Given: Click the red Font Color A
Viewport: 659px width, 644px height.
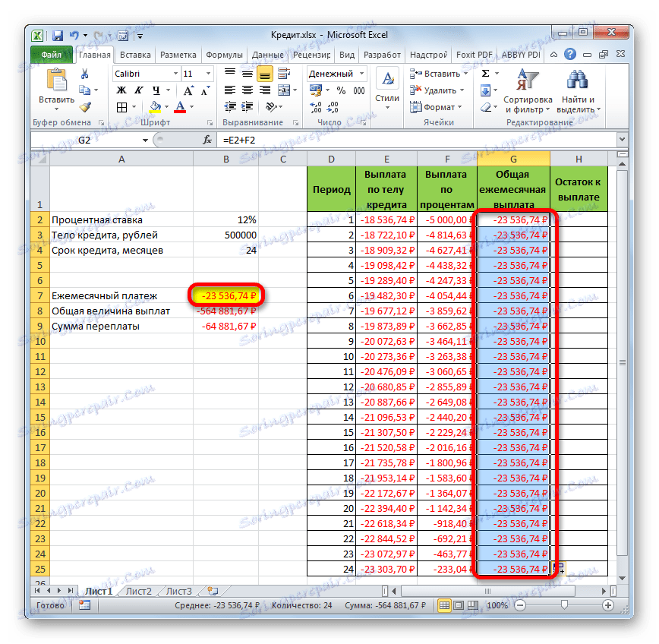Looking at the screenshot, I should point(180,107).
